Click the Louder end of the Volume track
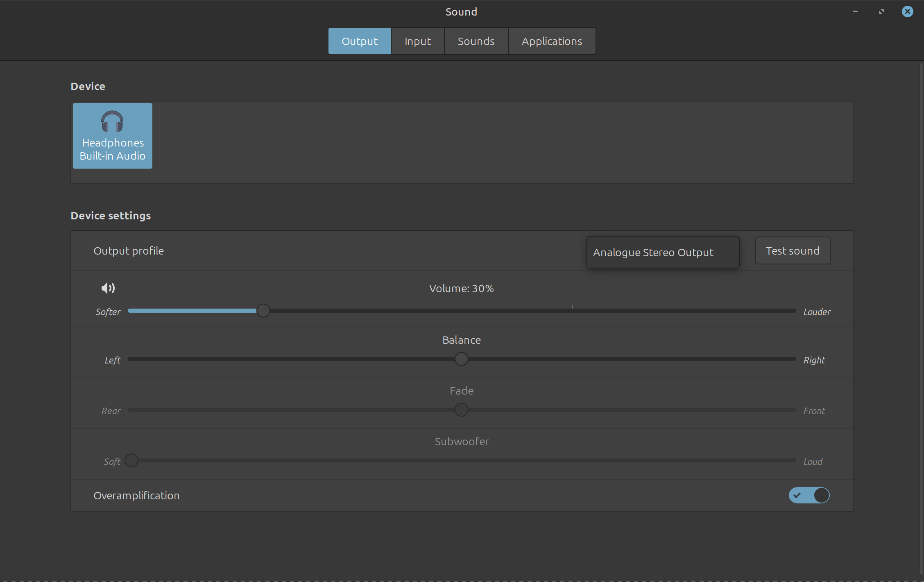This screenshot has width=924, height=582. (793, 311)
